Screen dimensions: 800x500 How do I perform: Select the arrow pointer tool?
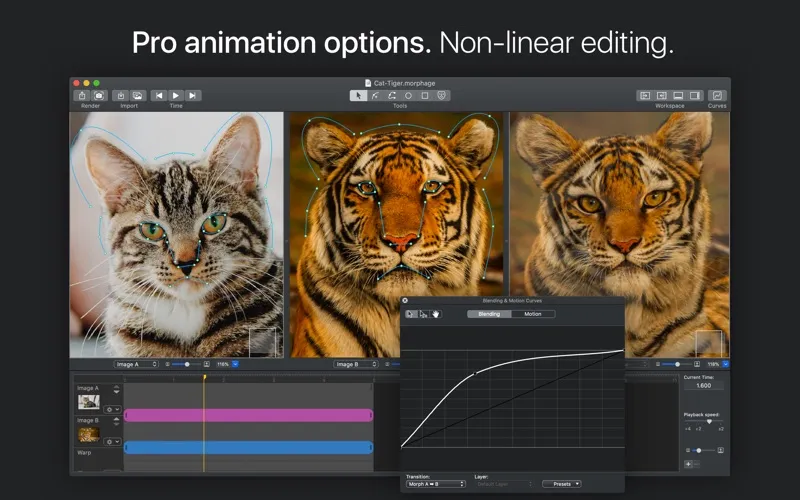(x=358, y=95)
